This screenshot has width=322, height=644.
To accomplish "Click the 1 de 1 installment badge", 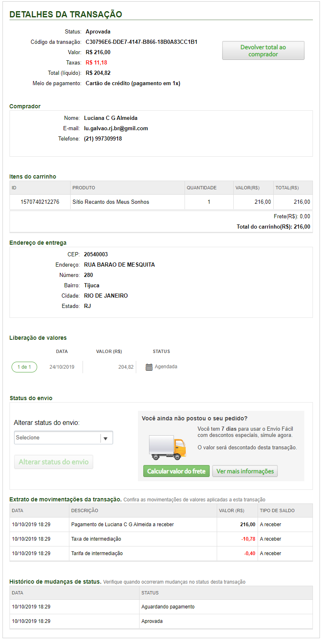I will tap(24, 367).
